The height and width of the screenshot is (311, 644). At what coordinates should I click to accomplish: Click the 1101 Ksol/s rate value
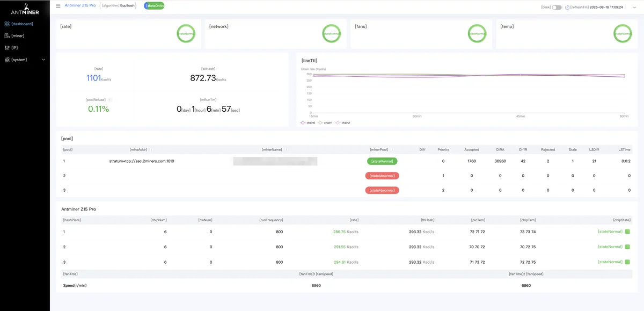tap(99, 78)
